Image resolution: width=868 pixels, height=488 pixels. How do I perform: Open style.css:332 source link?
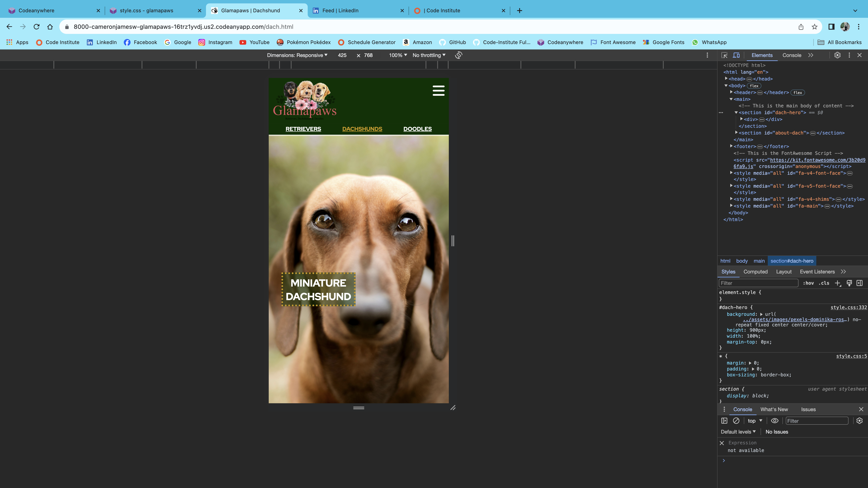click(x=849, y=308)
